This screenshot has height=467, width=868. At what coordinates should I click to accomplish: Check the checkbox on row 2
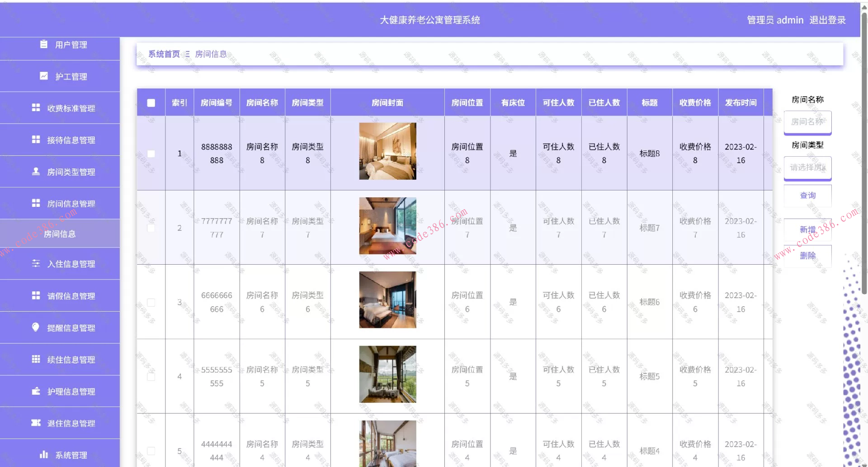coord(151,228)
